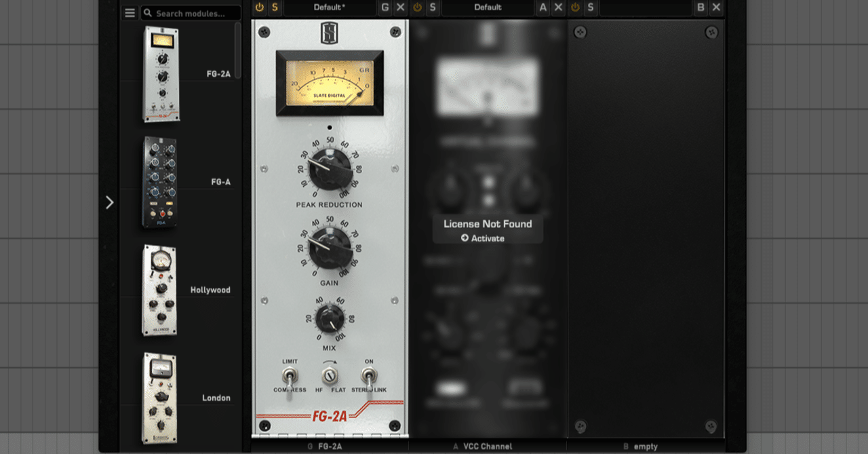Select the FG-A module thumbnail in browser
Screen dimensions: 868x454
(160, 182)
